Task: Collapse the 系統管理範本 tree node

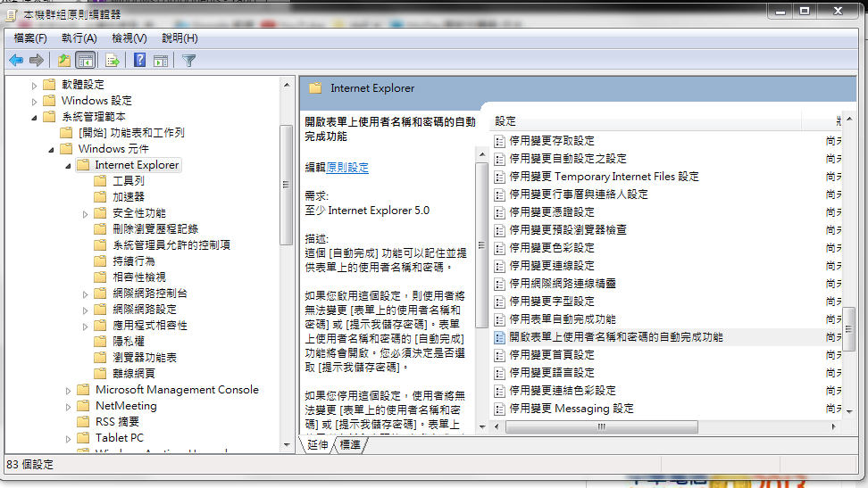Action: (34, 117)
